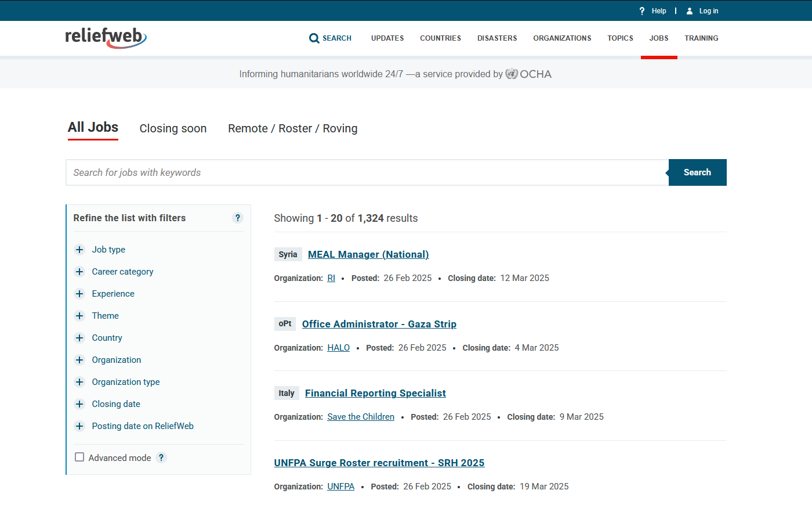This screenshot has height=508, width=812.
Task: Click the Log in link
Action: (709, 11)
